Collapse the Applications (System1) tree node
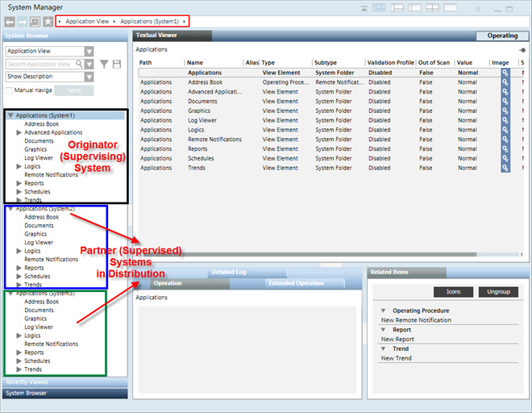The height and width of the screenshot is (413, 532). point(10,115)
